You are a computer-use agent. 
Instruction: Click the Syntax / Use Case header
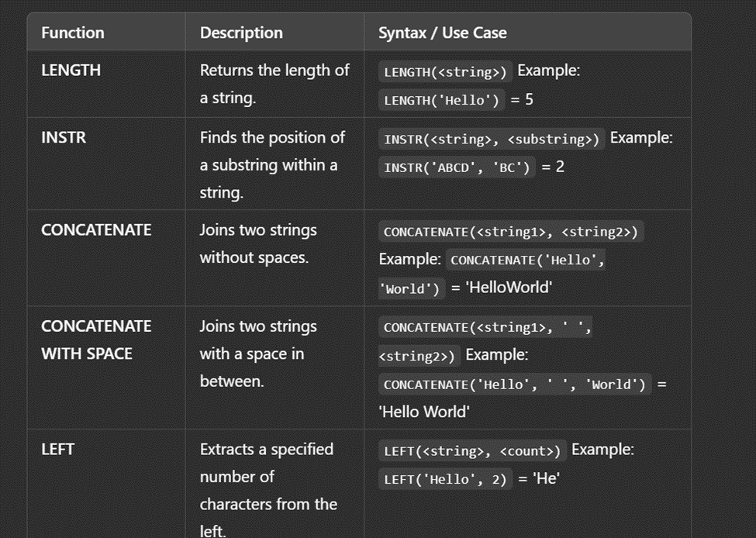coord(442,33)
